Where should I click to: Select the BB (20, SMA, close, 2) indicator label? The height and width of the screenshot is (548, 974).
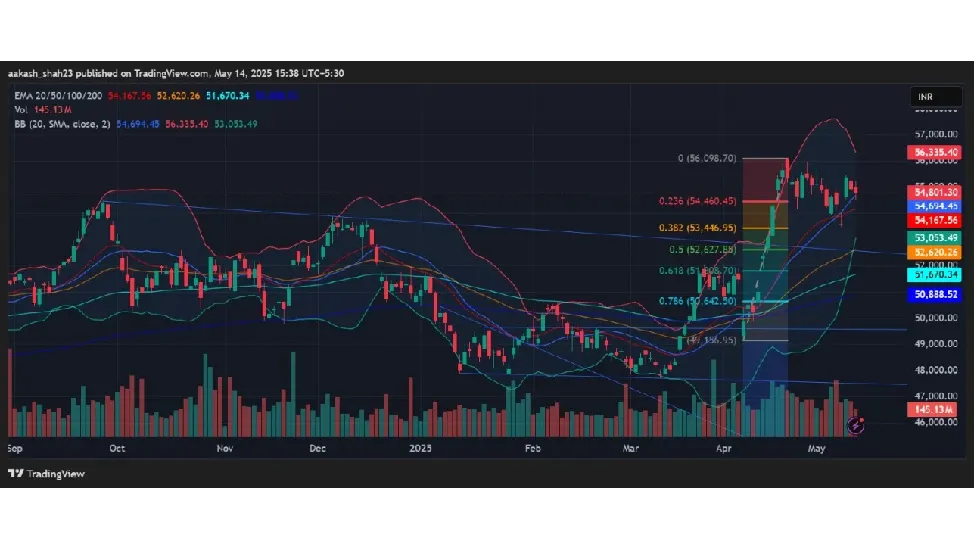[x=62, y=124]
